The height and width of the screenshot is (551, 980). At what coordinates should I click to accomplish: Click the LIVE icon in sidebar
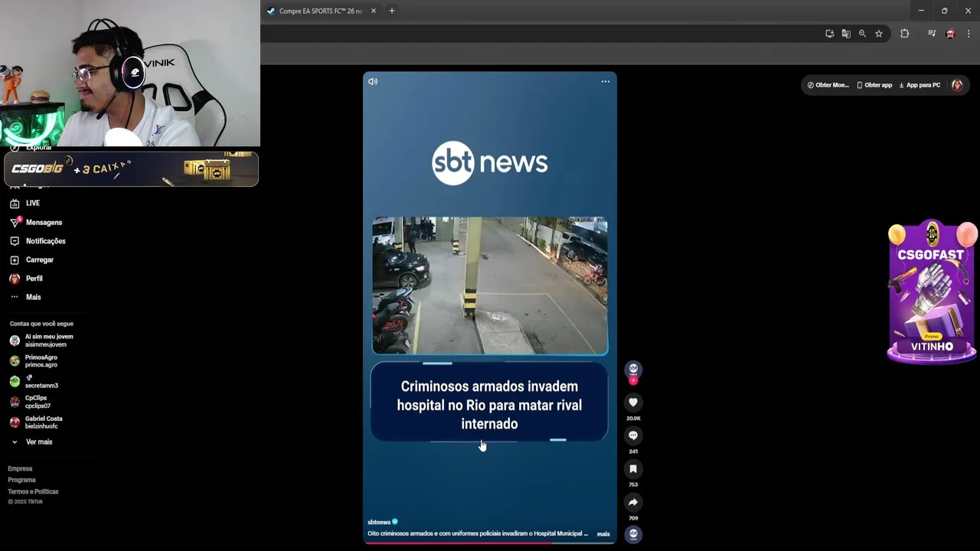pyautogui.click(x=15, y=204)
